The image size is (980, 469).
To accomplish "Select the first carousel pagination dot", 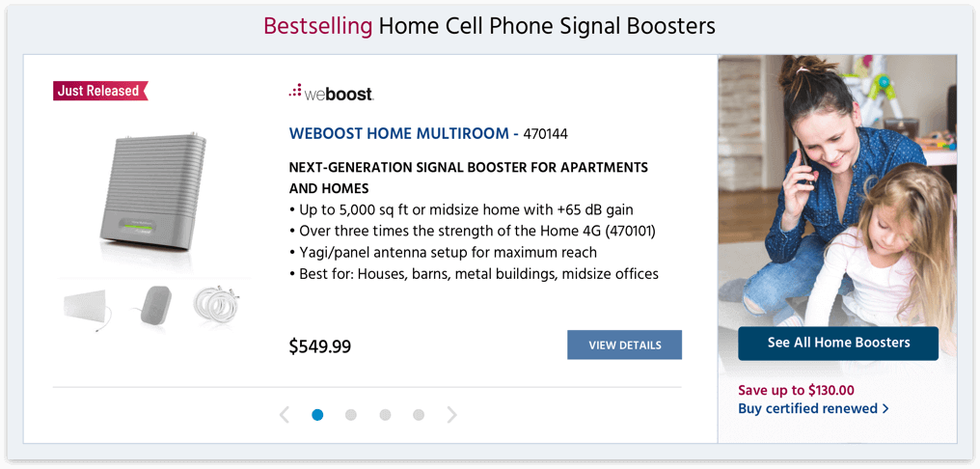I will pos(317,415).
